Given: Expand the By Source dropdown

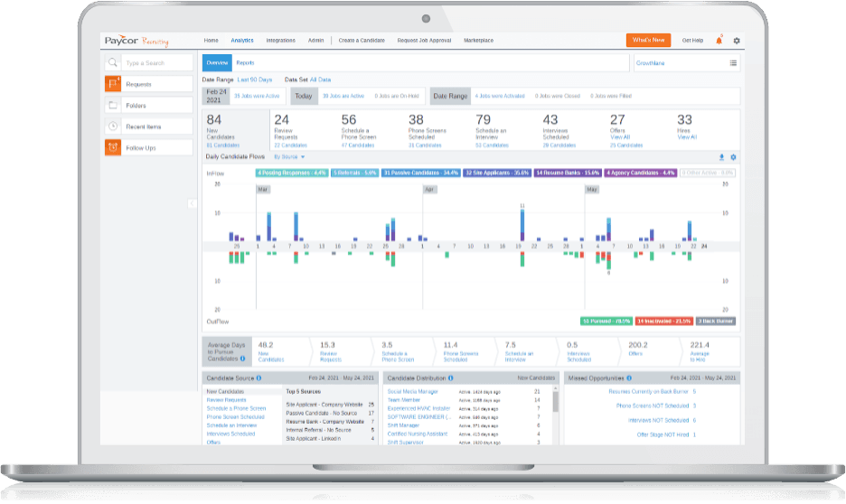Looking at the screenshot, I should coord(290,157).
